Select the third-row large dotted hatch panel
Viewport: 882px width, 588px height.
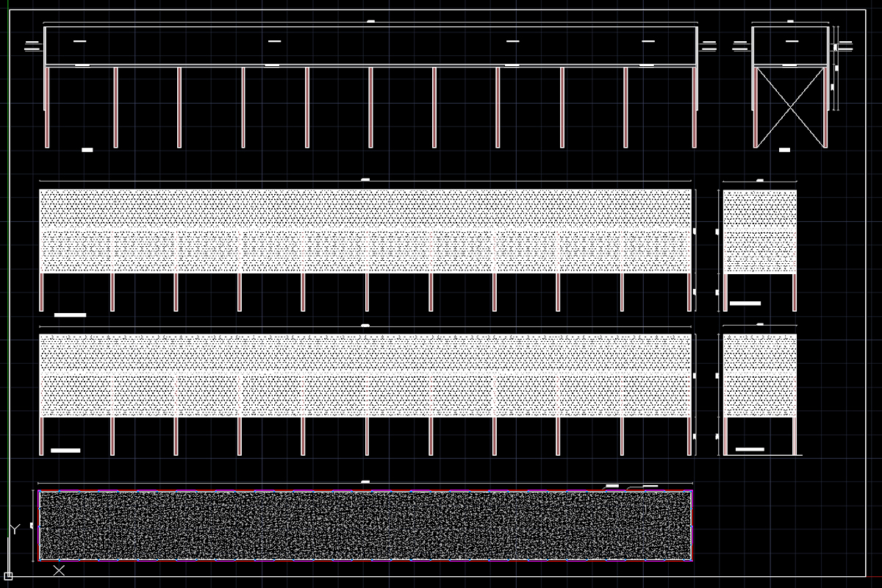365,376
